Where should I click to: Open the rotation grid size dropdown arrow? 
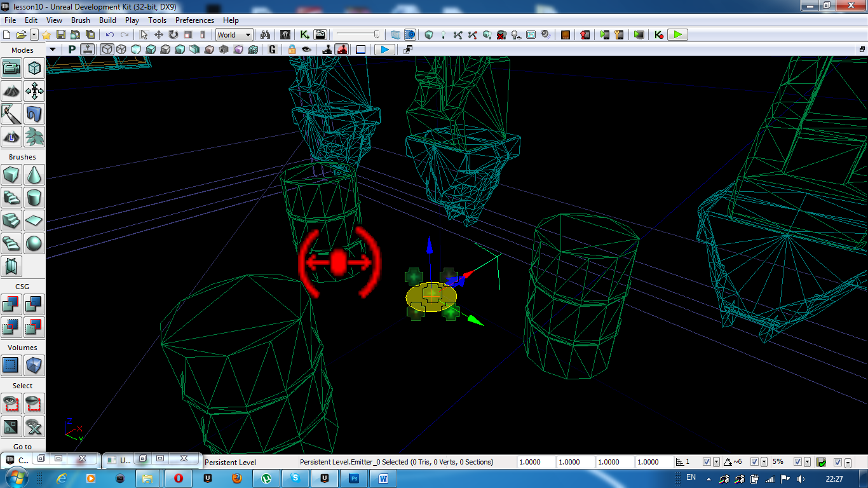[764, 462]
